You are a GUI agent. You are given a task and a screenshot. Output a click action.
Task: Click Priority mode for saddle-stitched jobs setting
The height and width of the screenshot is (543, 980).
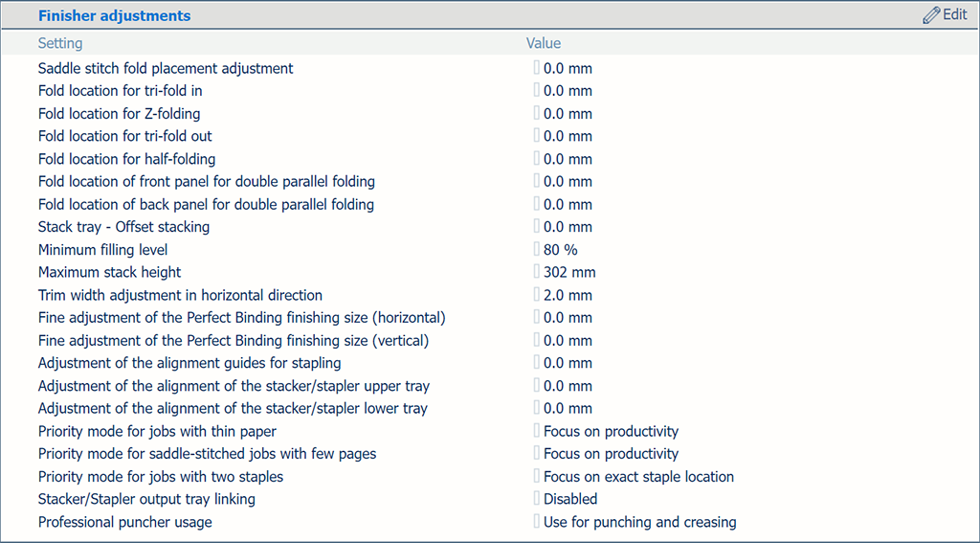pos(207,454)
